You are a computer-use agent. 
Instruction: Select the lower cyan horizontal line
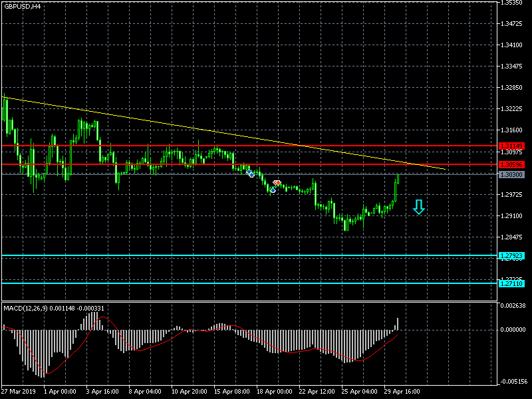pos(199,283)
